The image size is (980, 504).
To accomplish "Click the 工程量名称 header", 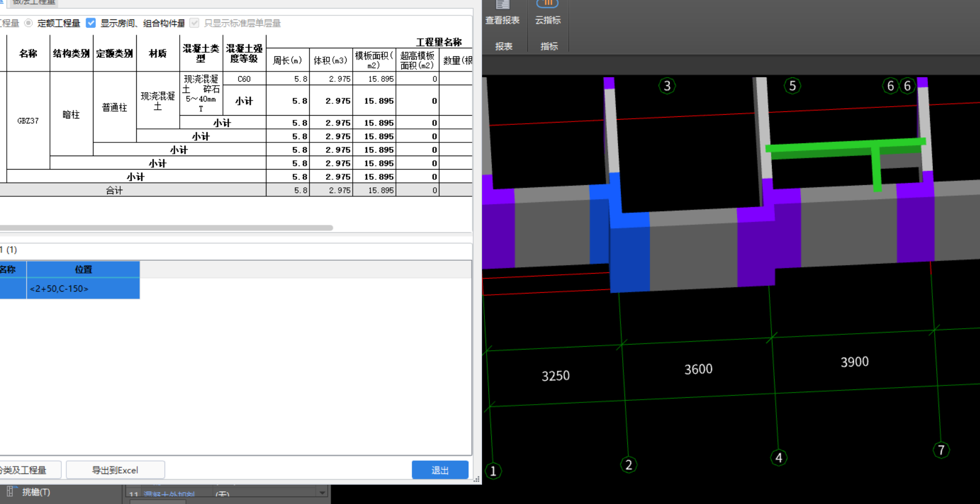I will point(438,42).
